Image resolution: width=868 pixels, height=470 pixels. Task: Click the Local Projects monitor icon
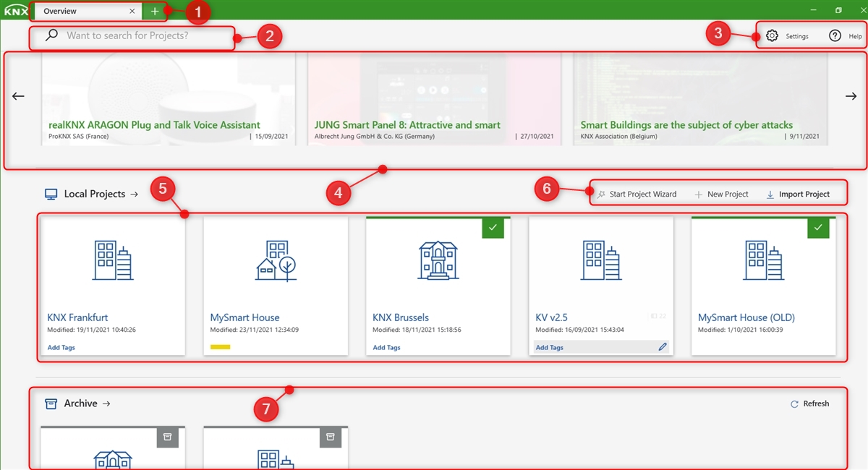[x=51, y=194]
